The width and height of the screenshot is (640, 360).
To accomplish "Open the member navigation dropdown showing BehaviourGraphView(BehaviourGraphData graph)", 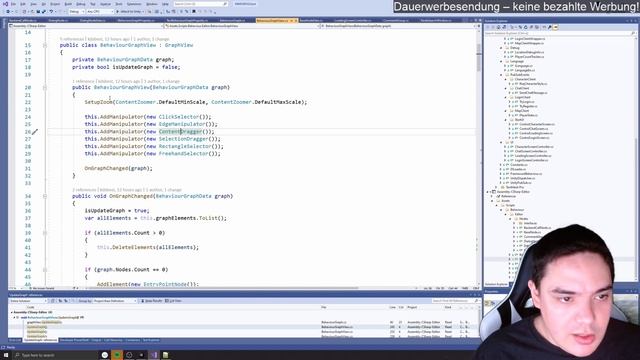I will click(398, 26).
